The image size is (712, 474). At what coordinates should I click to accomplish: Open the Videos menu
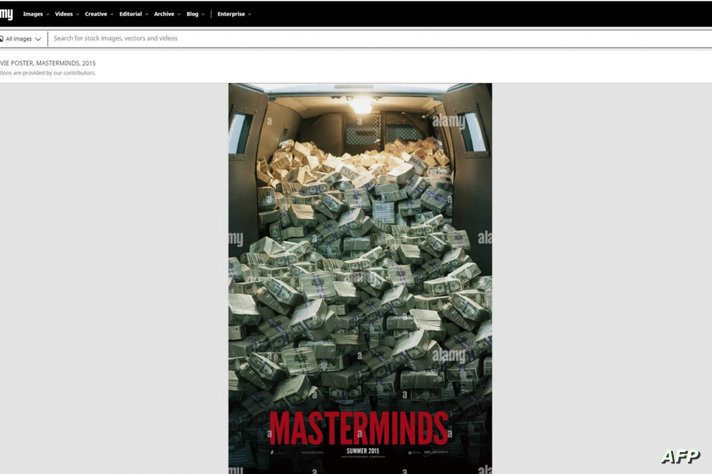[67, 14]
